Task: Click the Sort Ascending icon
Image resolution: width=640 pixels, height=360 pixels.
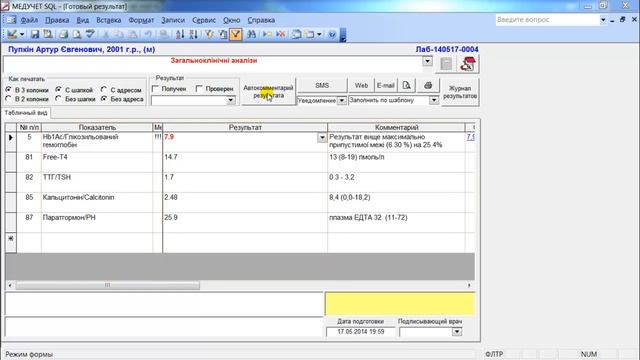Action: point(180,35)
